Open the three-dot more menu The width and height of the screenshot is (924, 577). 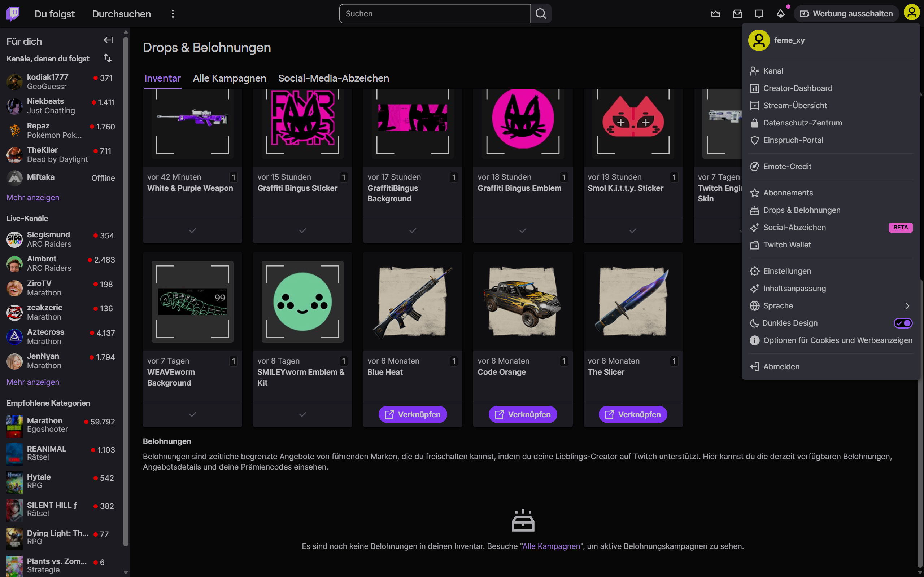[173, 14]
